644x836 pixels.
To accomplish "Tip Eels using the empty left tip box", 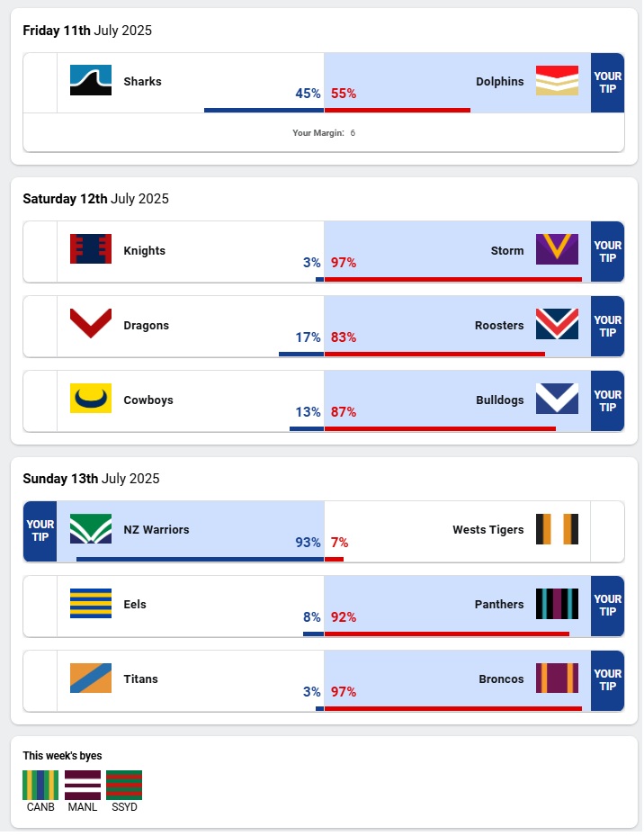I will click(40, 606).
